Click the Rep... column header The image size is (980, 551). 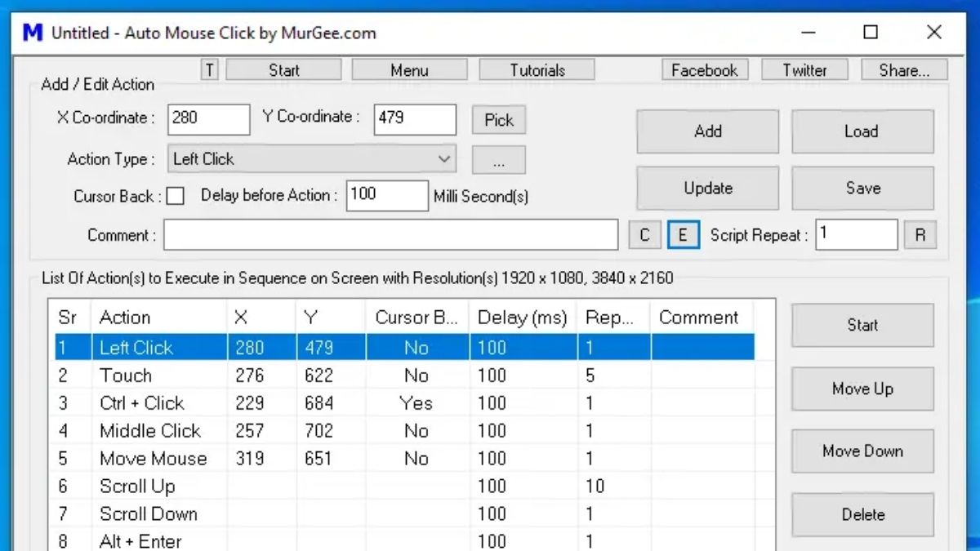click(613, 318)
